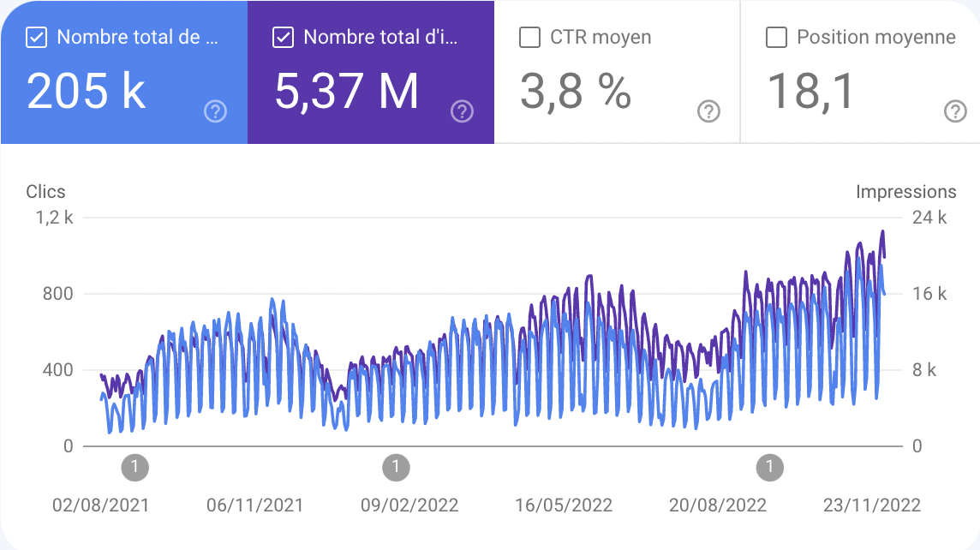Uncheck the total impressions checkbox
This screenshot has width=980, height=550.
[x=284, y=38]
